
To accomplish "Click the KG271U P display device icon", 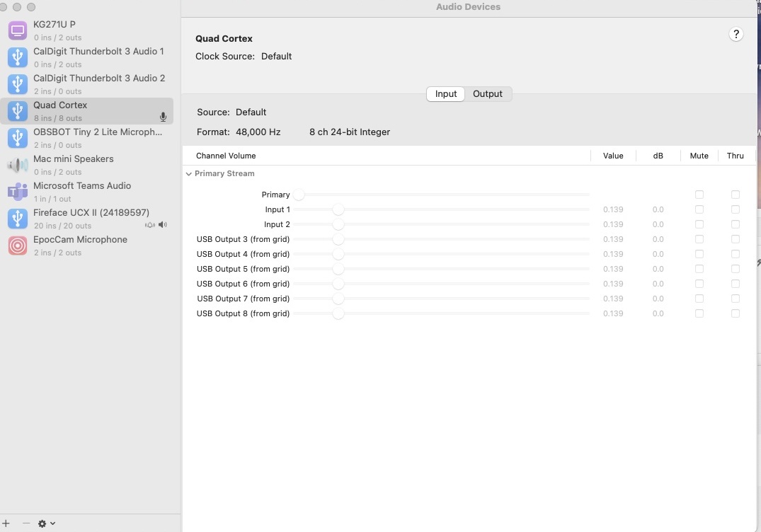I will [x=18, y=30].
